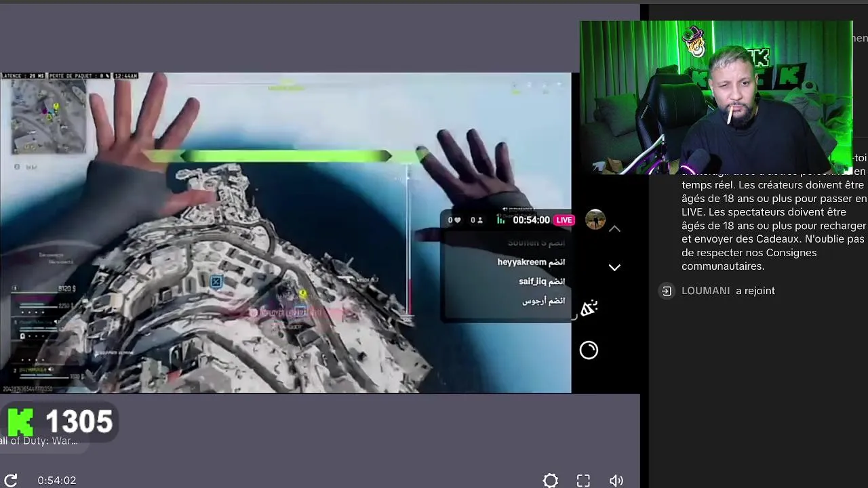The height and width of the screenshot is (488, 868).
Task: Click the in-game minimap
Action: coord(49,117)
